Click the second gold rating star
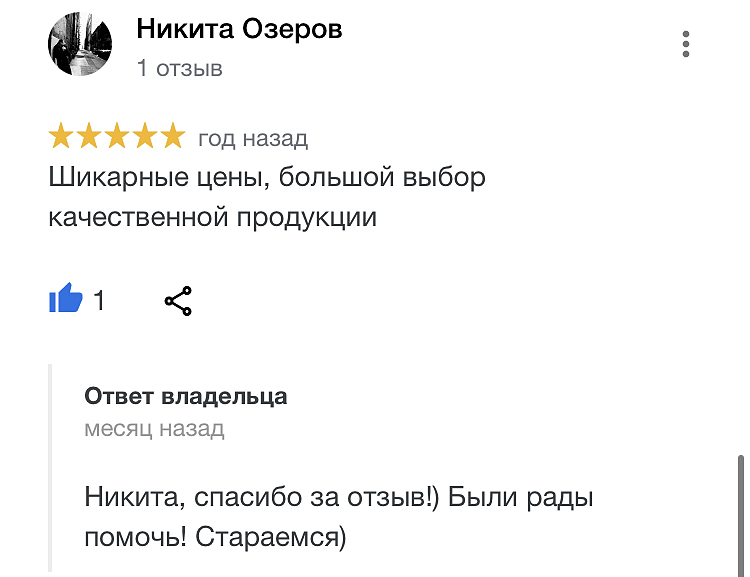The width and height of the screenshot is (750, 577). pos(89,136)
